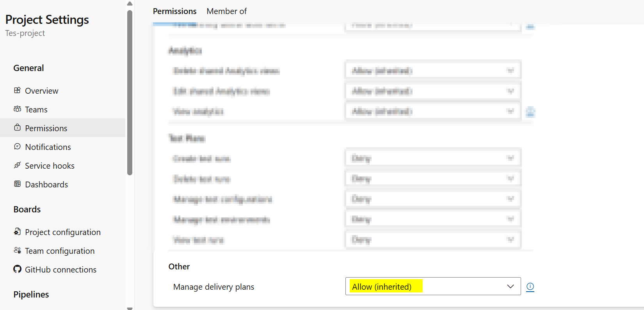
Task: Click the GitHub connections octocat icon
Action: 17,269
